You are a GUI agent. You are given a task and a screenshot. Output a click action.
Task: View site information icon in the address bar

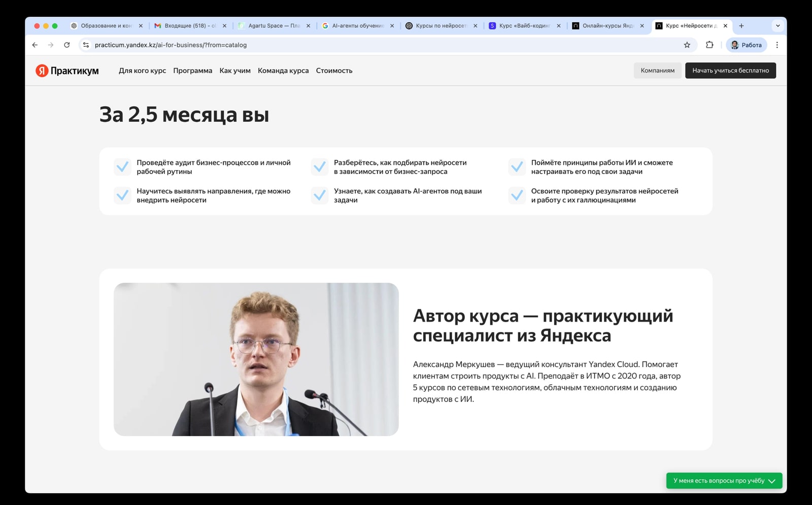(86, 45)
